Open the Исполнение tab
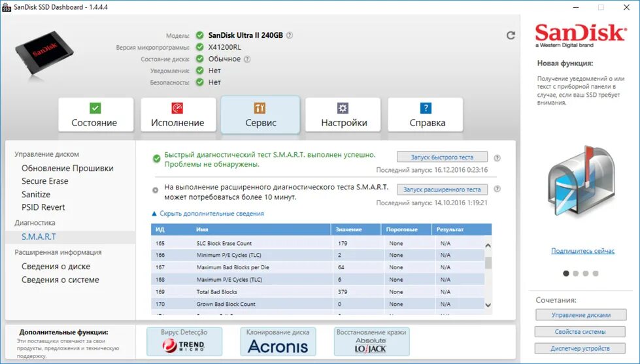The width and height of the screenshot is (640, 364). [178, 114]
